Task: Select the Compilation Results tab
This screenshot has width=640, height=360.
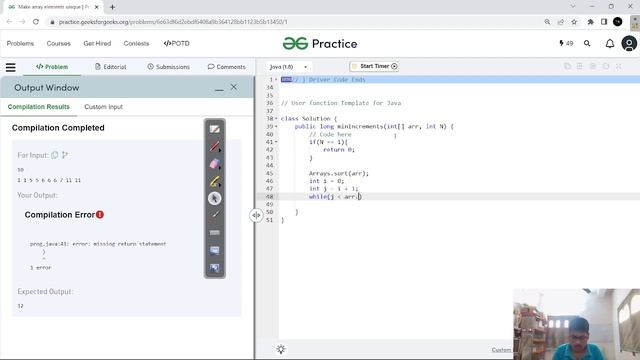Action: [x=39, y=107]
